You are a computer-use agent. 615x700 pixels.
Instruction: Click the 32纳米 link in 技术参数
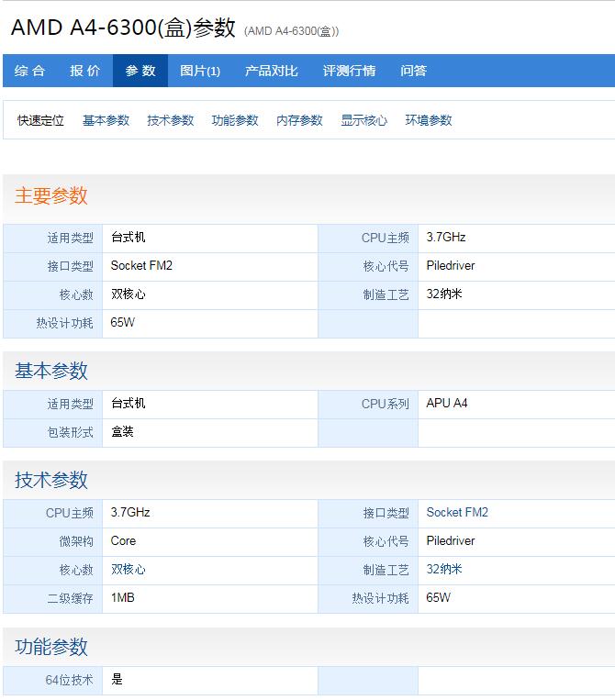(x=444, y=569)
